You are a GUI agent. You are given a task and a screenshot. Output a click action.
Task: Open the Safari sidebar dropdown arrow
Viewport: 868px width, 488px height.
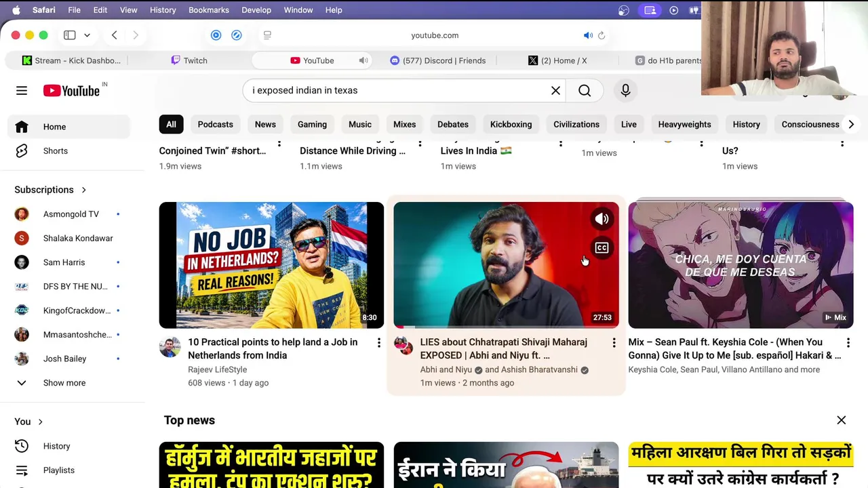coord(87,35)
